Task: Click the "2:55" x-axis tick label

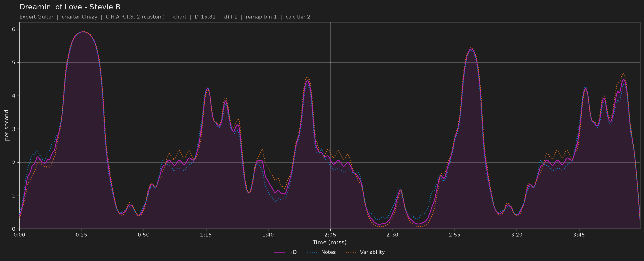Action: coord(455,235)
